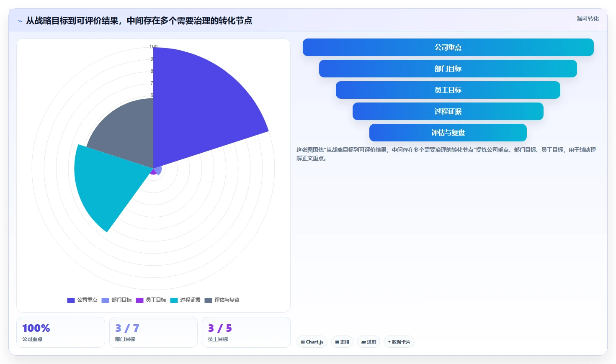Click the 100 axis label on chart
This screenshot has height=364, width=616.
[x=153, y=47]
